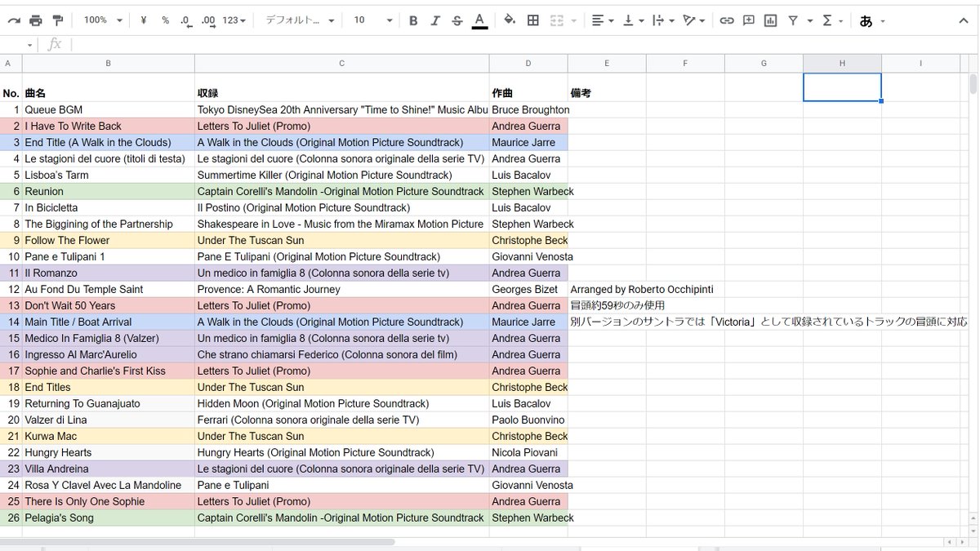This screenshot has height=551, width=980.
Task: Select the cell 'Pelagia's Song'
Action: (109, 518)
